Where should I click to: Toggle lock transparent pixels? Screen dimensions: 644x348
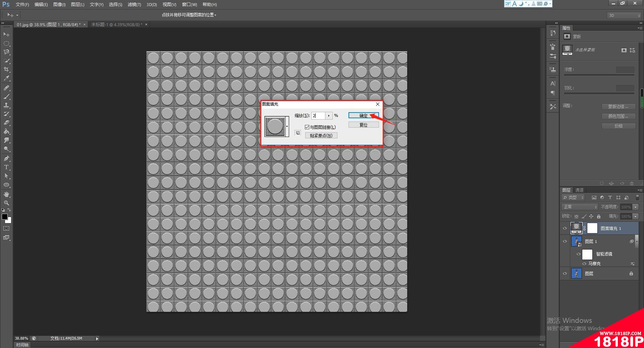click(576, 216)
